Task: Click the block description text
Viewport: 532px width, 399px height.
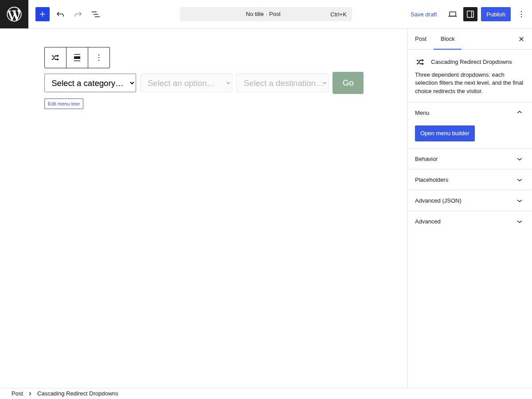Action: point(469,83)
